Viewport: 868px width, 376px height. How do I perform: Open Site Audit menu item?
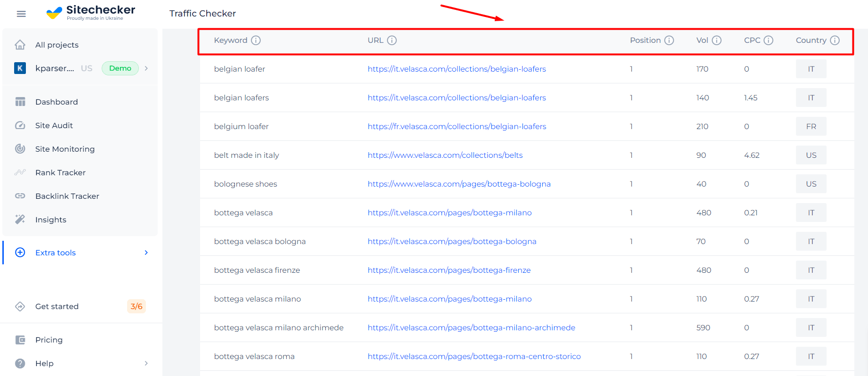(x=54, y=125)
